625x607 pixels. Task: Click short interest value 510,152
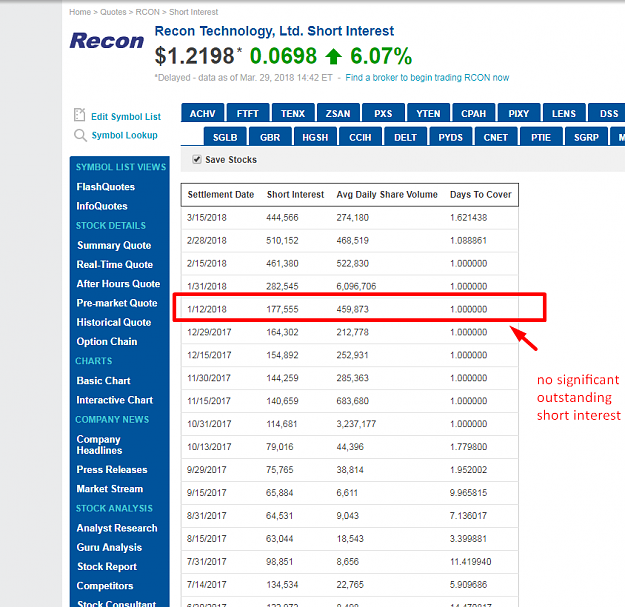coord(282,240)
